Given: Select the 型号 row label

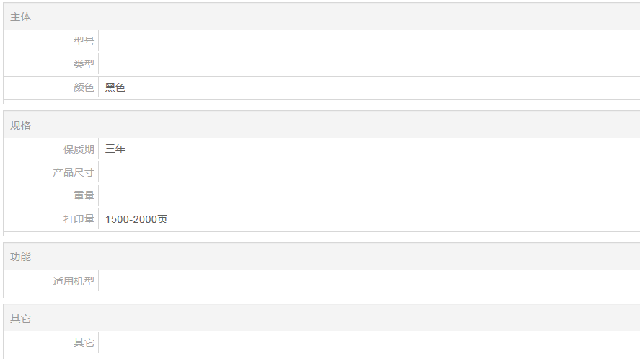Looking at the screenshot, I should pos(84,41).
